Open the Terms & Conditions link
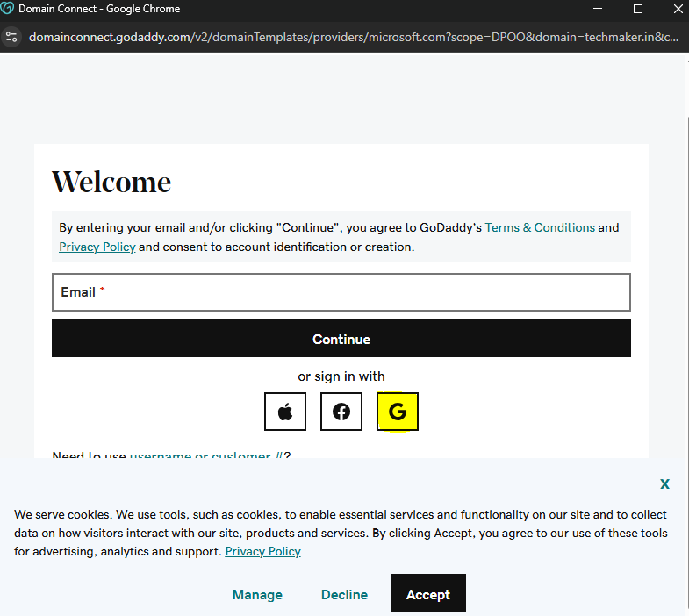This screenshot has width=689, height=616. tap(540, 227)
